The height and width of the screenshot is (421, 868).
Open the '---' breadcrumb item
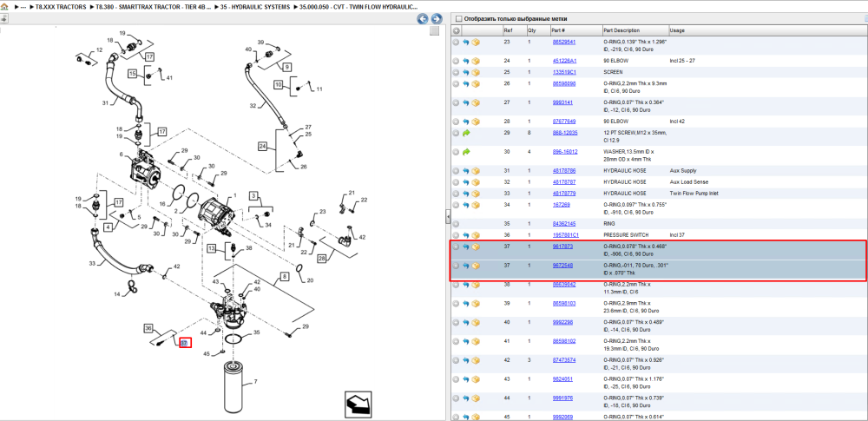(x=23, y=7)
